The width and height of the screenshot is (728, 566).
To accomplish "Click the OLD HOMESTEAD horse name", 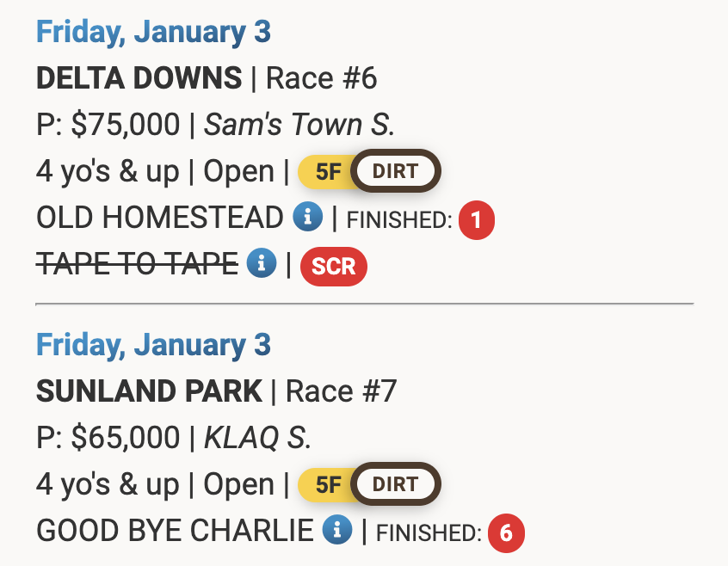I will click(x=159, y=218).
